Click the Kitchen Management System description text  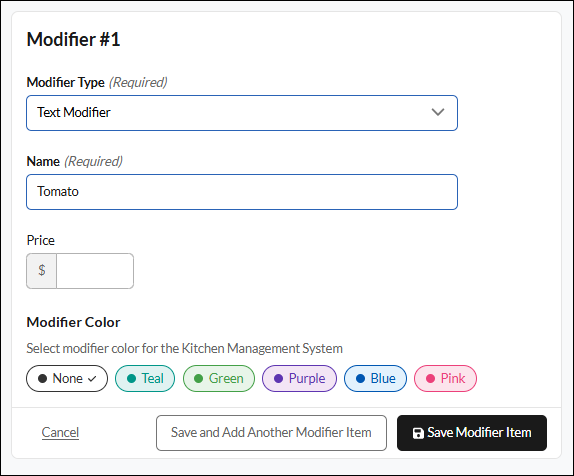coord(184,348)
